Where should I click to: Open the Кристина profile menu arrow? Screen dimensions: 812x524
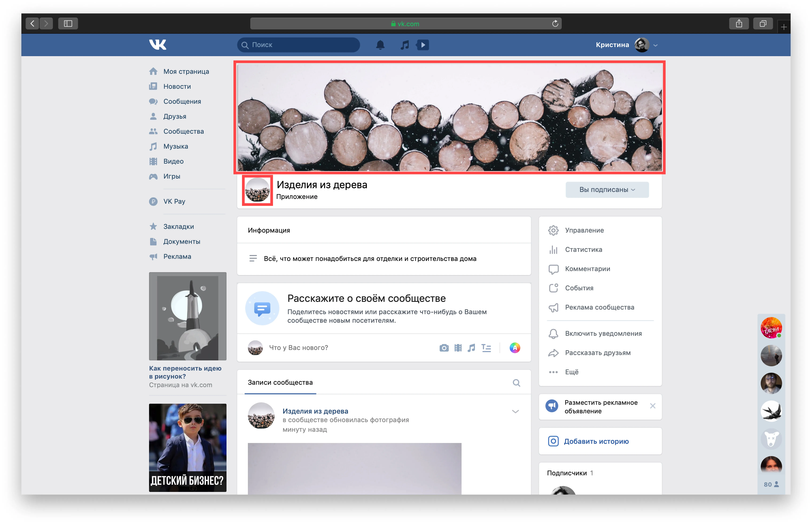(655, 45)
